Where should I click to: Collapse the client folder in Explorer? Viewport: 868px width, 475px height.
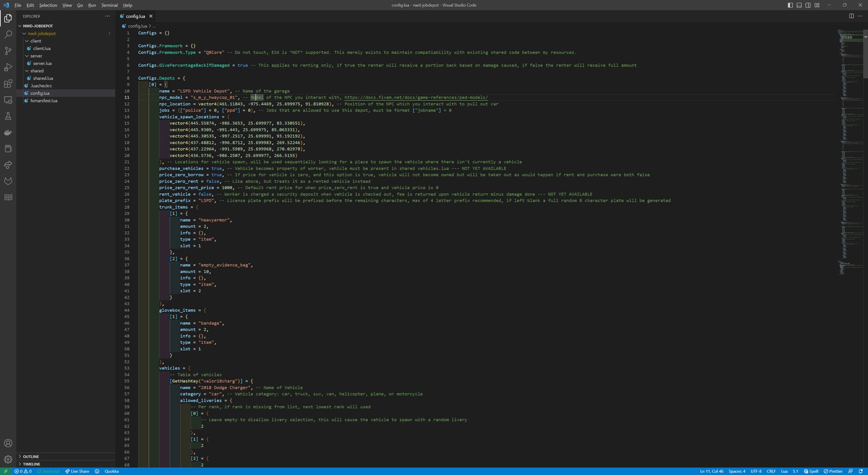[x=35, y=41]
